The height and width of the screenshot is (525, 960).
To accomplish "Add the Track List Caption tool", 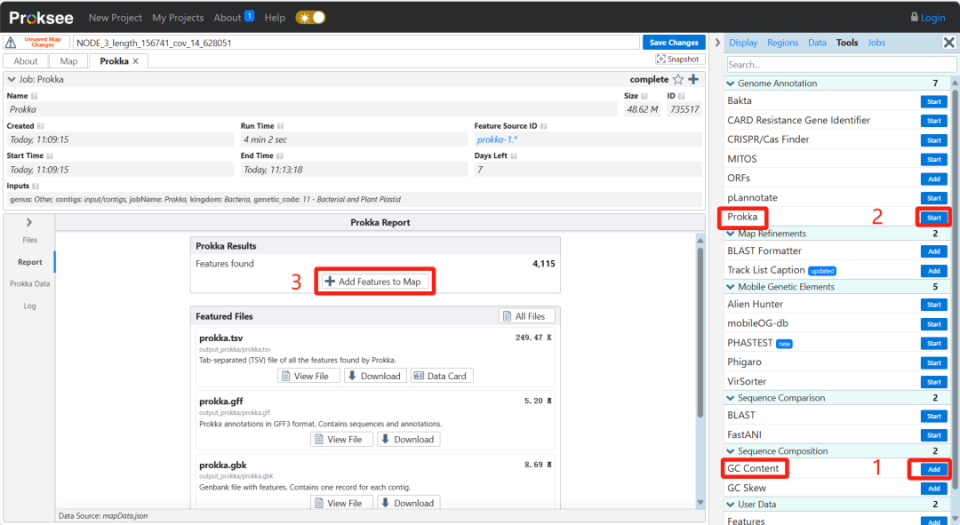I will (x=934, y=270).
